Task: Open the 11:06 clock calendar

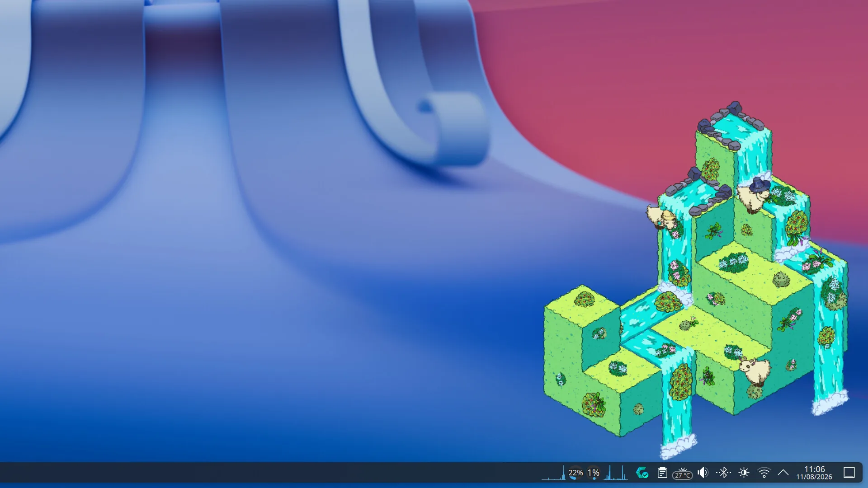Action: pos(815,469)
